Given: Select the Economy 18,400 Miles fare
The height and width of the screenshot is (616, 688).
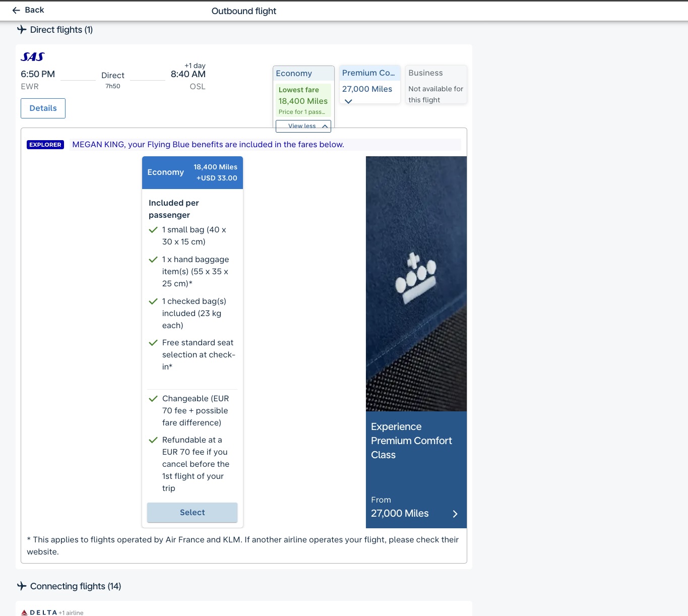Looking at the screenshot, I should click(192, 513).
